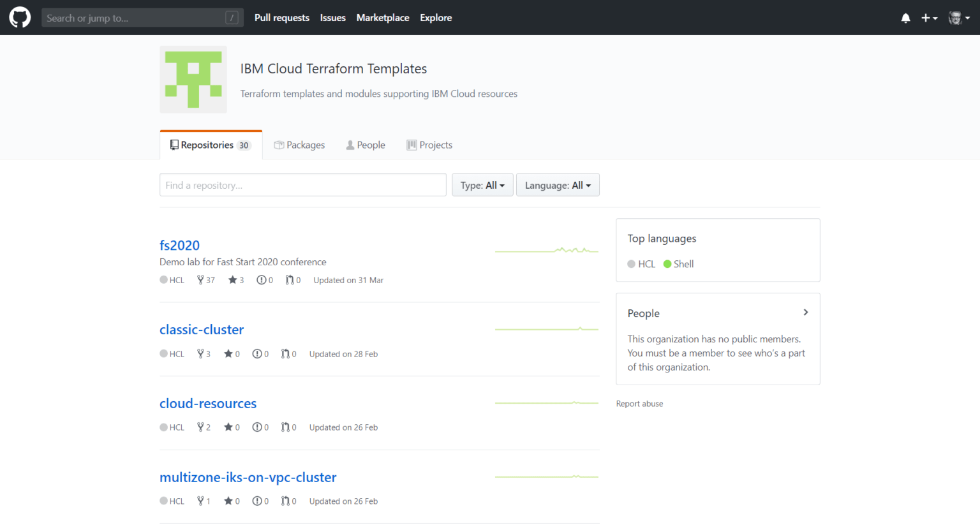Expand People panel using the chevron arrow
Image resolution: width=980 pixels, height=530 pixels.
pyautogui.click(x=805, y=313)
